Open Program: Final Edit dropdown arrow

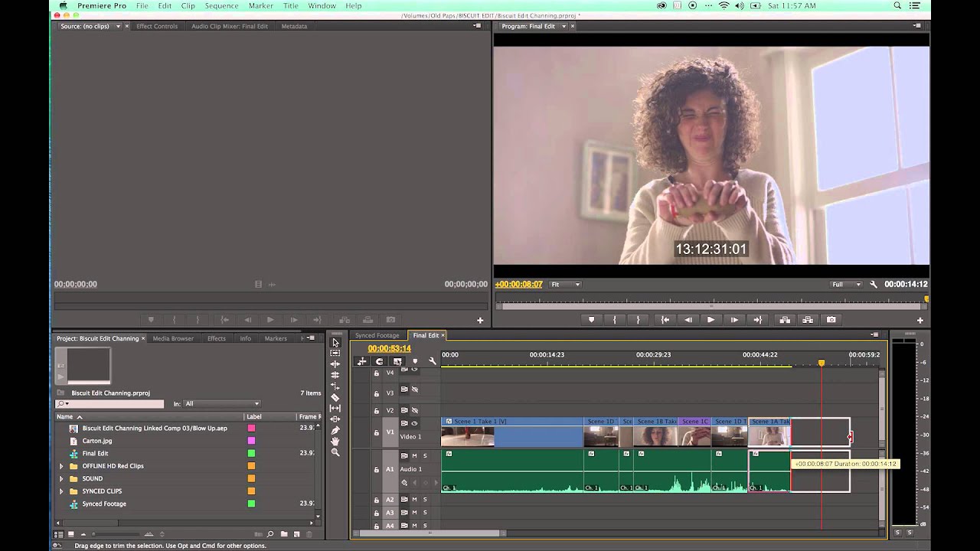point(563,26)
